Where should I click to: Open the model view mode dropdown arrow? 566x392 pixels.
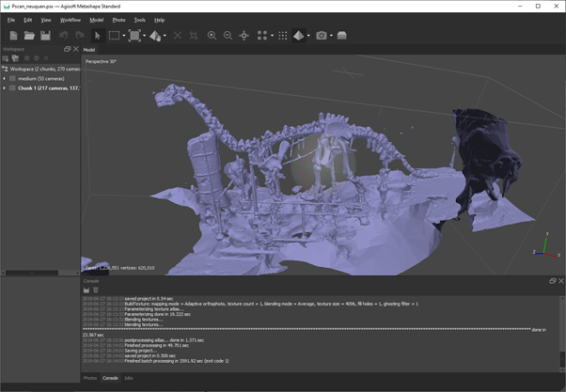pyautogui.click(x=309, y=37)
